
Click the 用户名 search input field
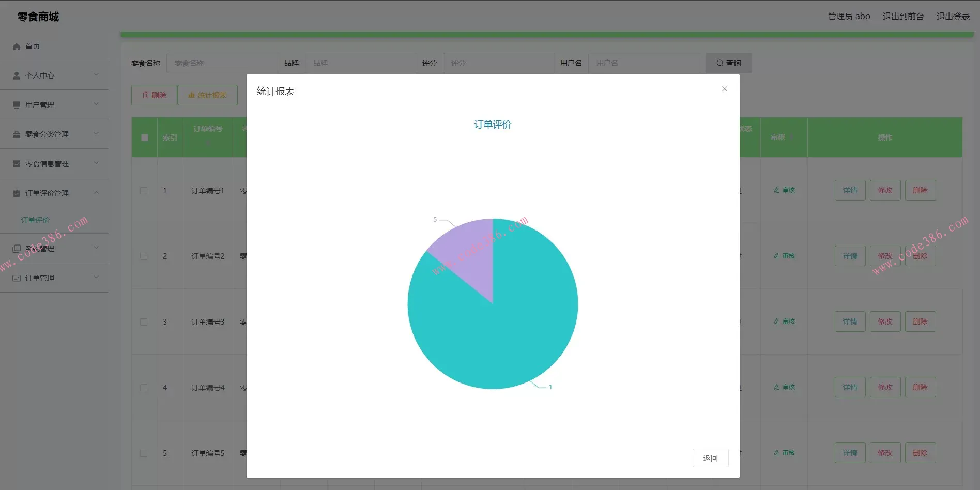point(644,63)
